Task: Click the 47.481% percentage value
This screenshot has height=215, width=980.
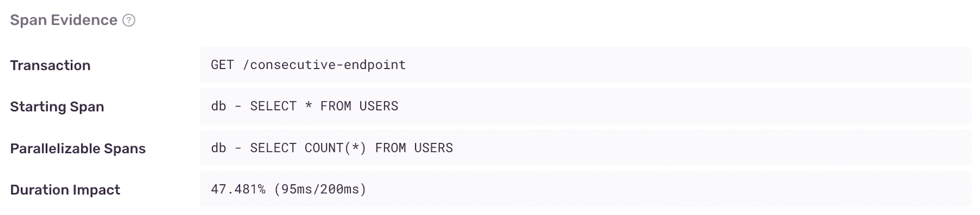Action: [x=238, y=189]
